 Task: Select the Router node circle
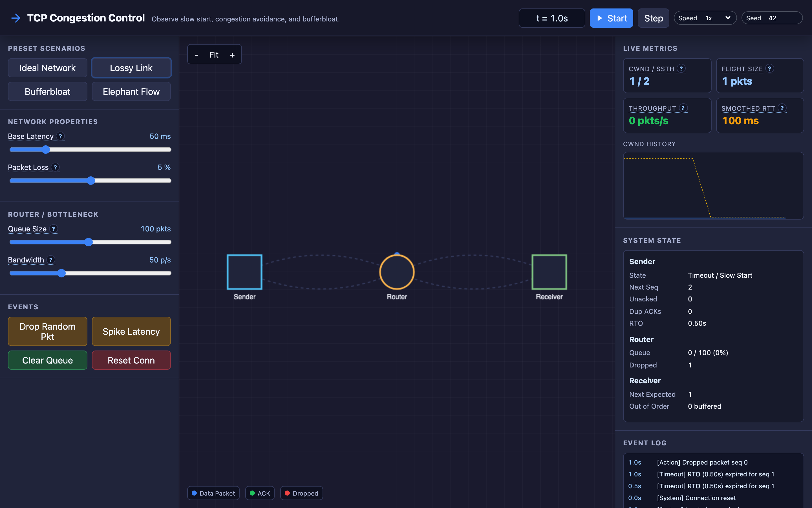click(x=397, y=272)
